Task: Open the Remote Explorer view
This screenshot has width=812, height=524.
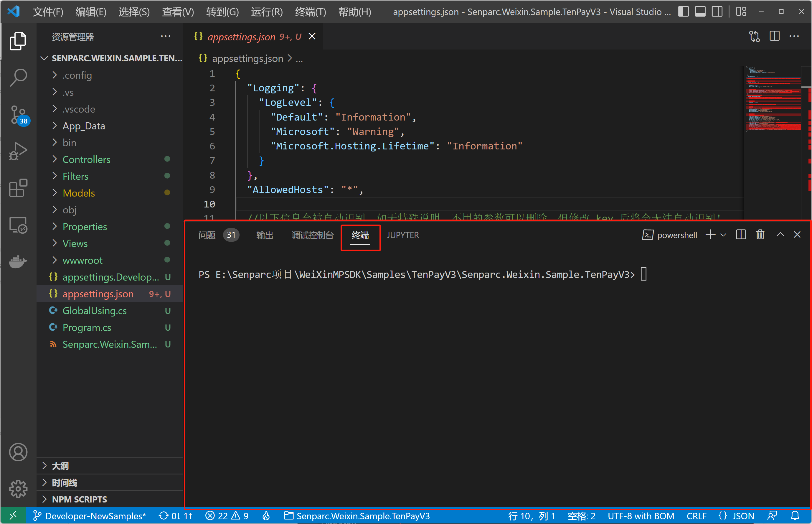Action: click(x=18, y=225)
